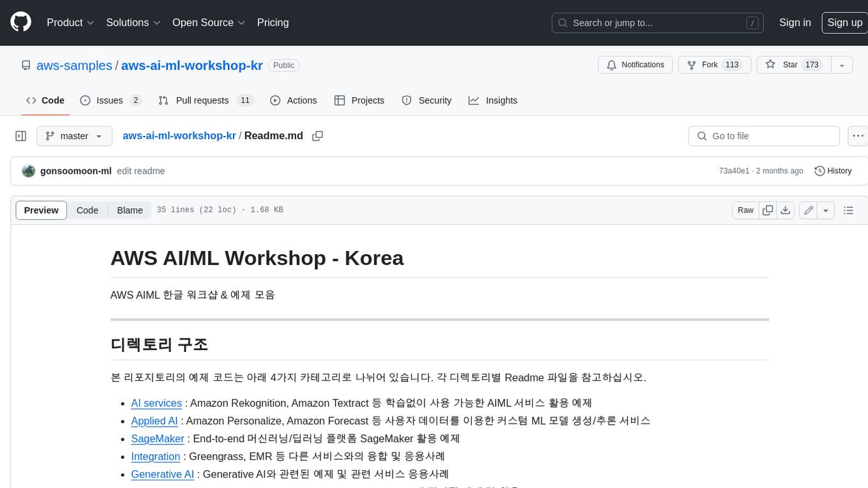
Task: Switch to the Issues tab
Action: click(110, 100)
